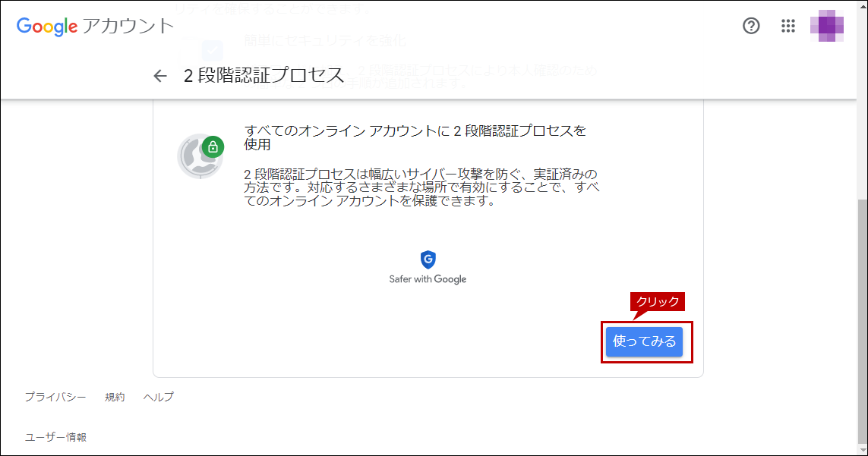Click the scrollbar down arrow
The width and height of the screenshot is (868, 456).
(x=862, y=450)
